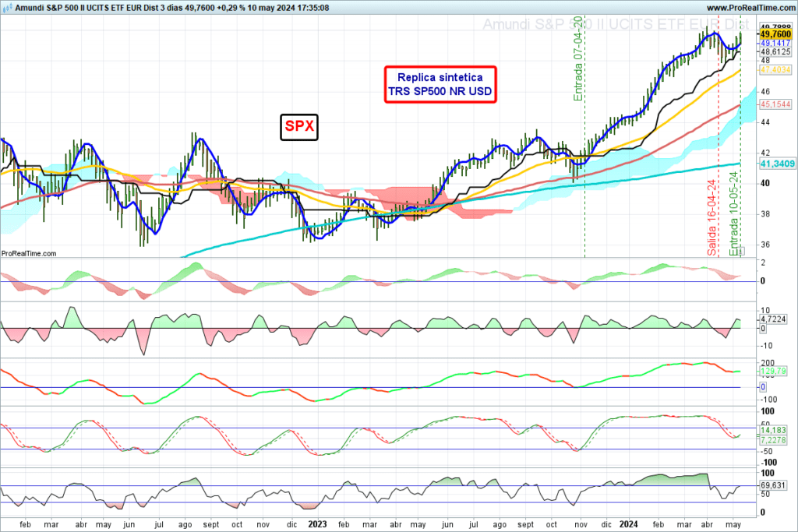Click the 46 tick on the price axis

click(765, 92)
